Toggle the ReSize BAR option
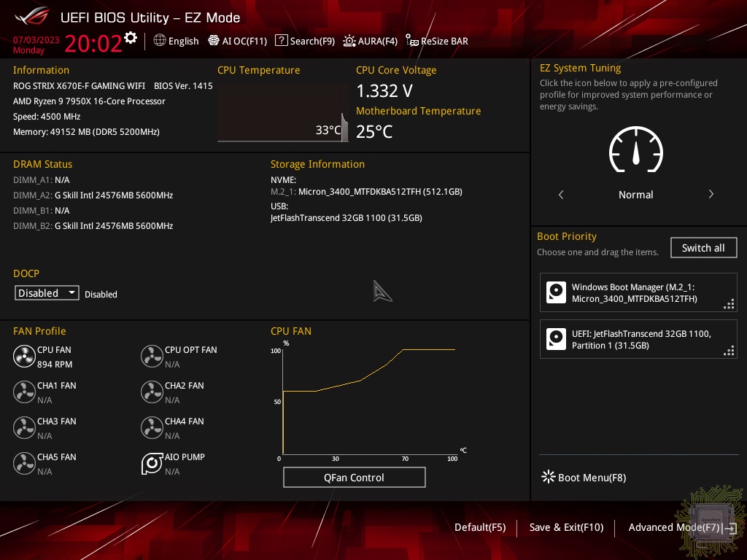 437,41
